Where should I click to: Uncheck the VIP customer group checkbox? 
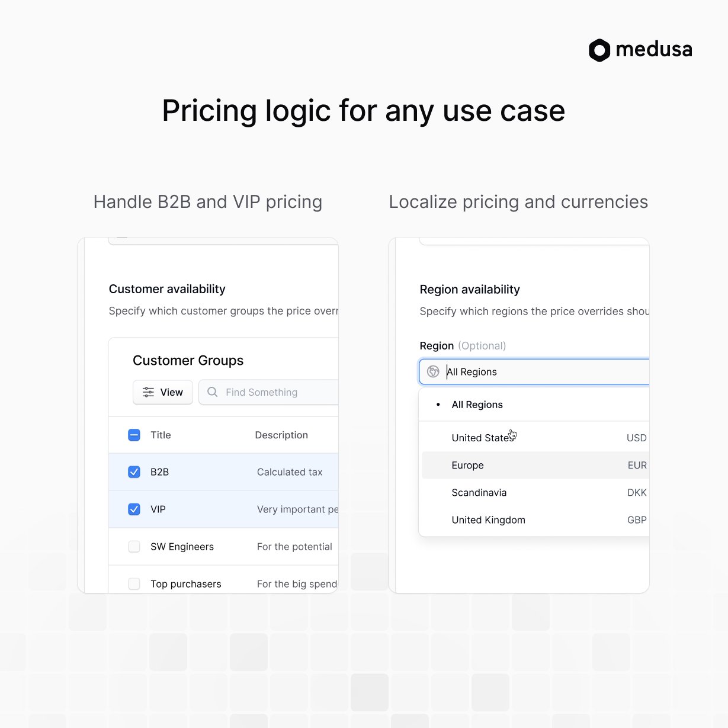tap(134, 509)
